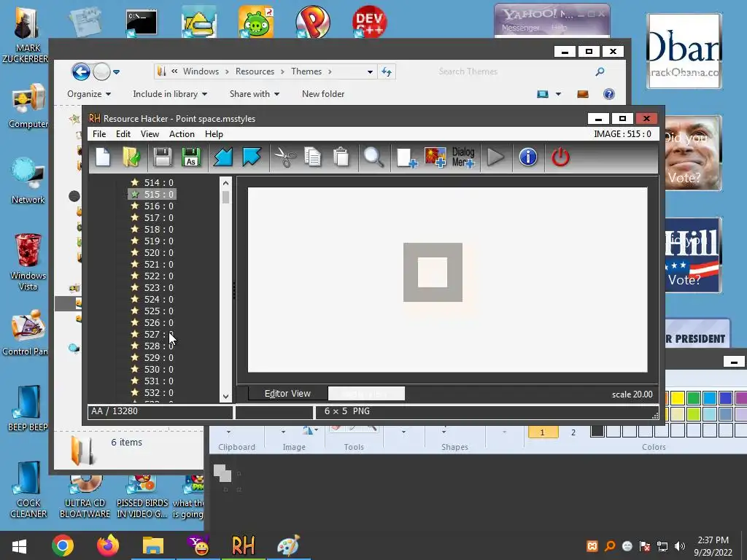Pick the yellow color swatch in Paint
This screenshot has height=560, width=747.
[678, 397]
